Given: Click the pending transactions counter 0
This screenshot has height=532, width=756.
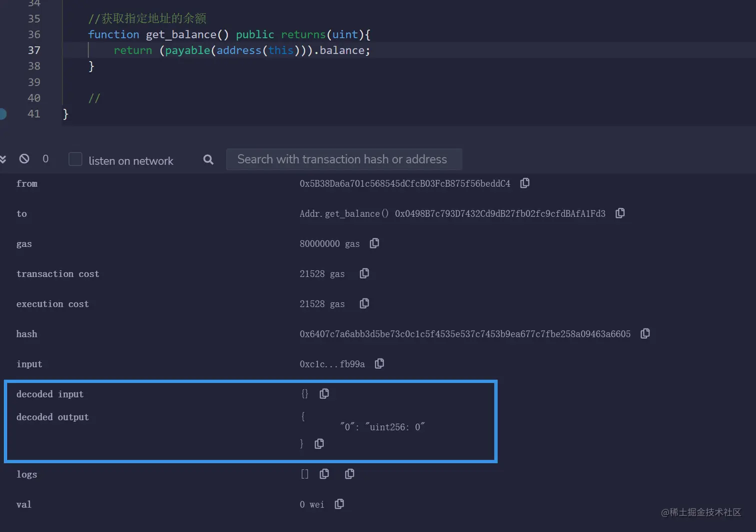Looking at the screenshot, I should click(45, 159).
